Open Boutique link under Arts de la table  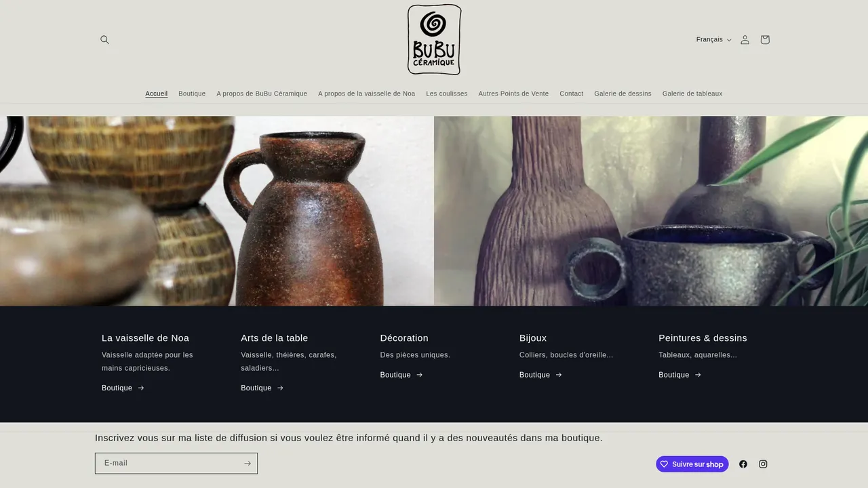tap(262, 388)
